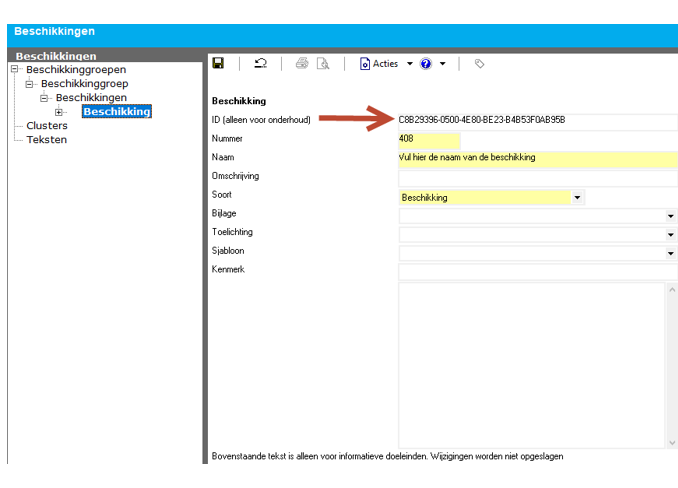The width and height of the screenshot is (678, 488).
Task: Collapse the Beschikkinggroepen tree node
Action: tap(15, 70)
